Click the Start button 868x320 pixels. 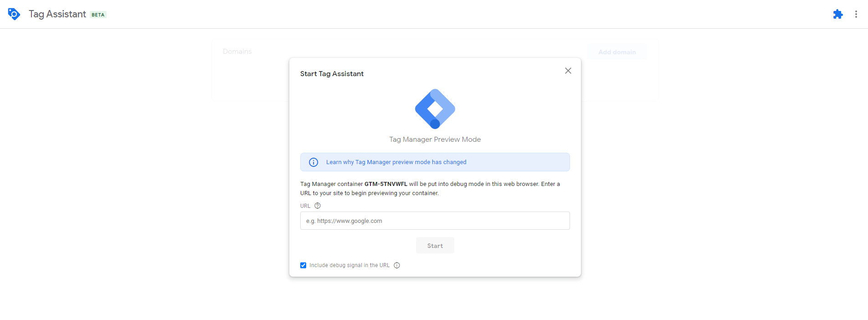click(x=435, y=246)
